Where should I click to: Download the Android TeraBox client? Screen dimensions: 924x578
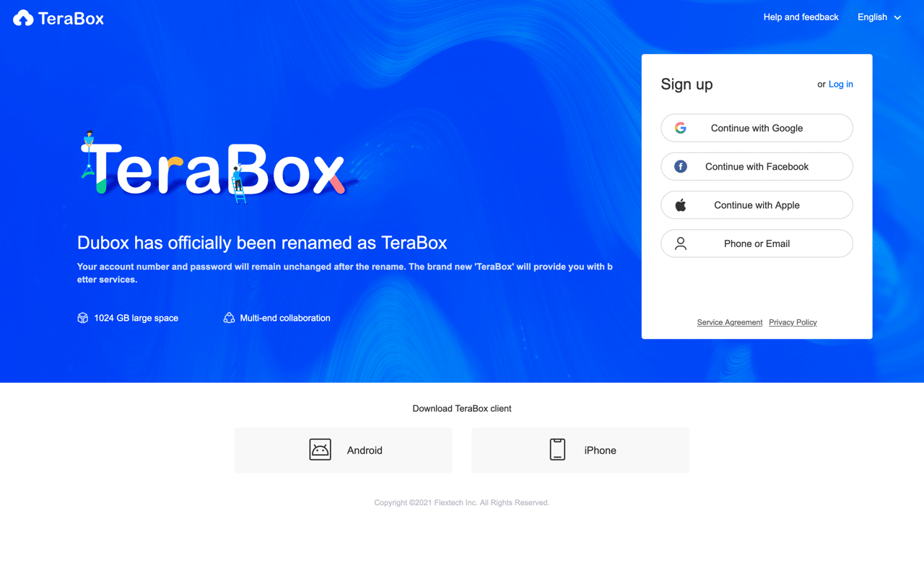343,449
